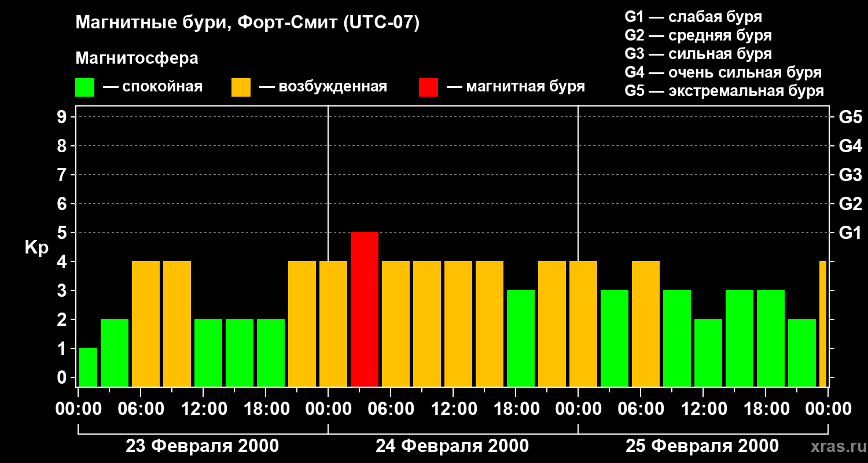Click the yellow bar above 06:00 on 25 February
Screen dimensions: 868x463
click(x=646, y=324)
